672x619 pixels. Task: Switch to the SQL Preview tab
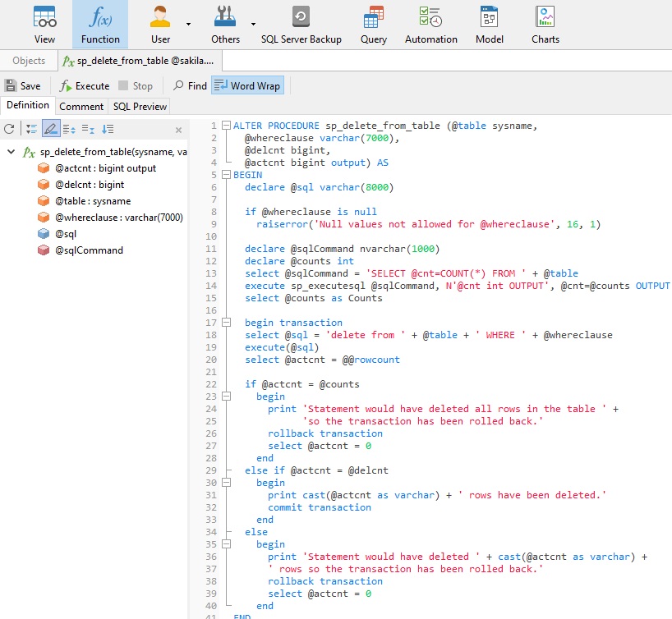pos(139,106)
